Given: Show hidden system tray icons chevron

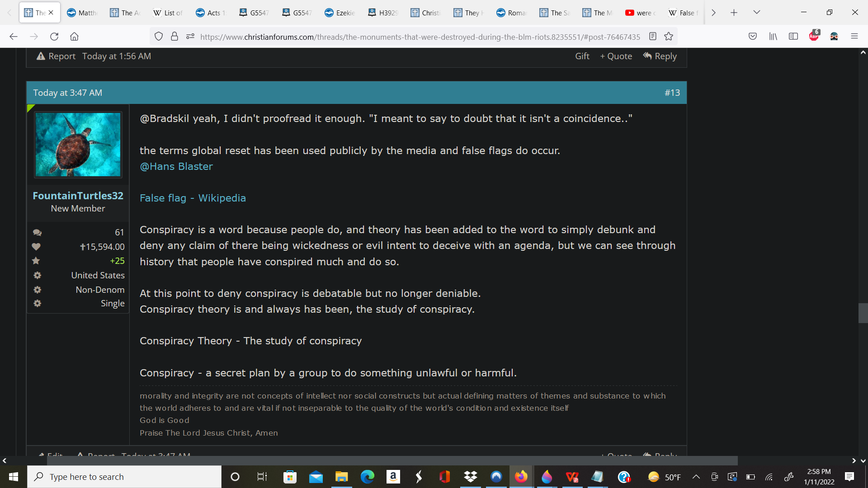Looking at the screenshot, I should pos(696,477).
